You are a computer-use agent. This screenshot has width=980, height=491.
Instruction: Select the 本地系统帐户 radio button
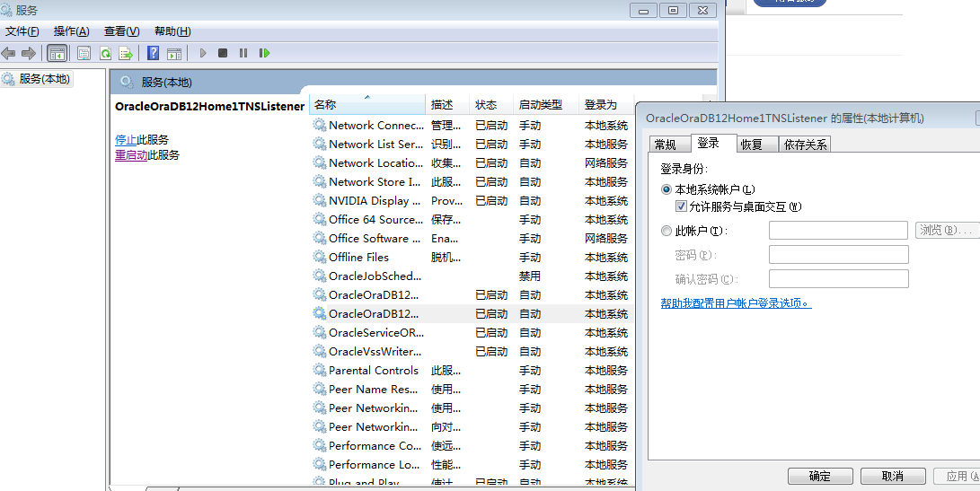667,189
